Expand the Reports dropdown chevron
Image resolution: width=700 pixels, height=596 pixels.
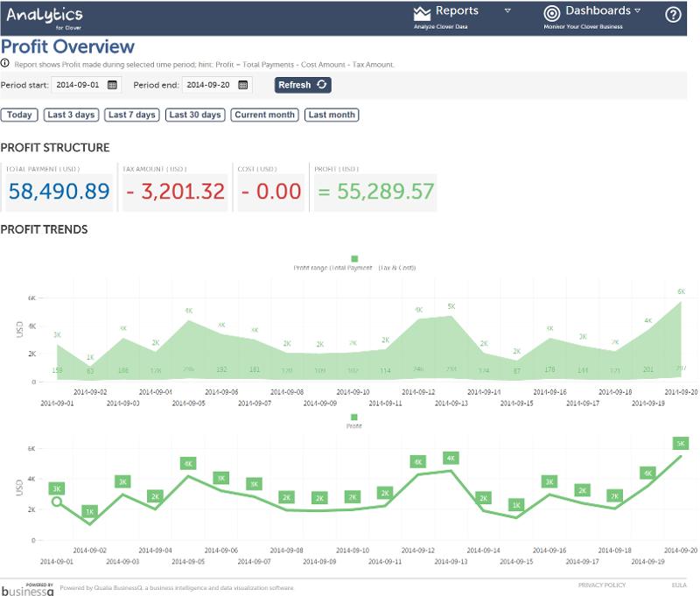pos(506,10)
